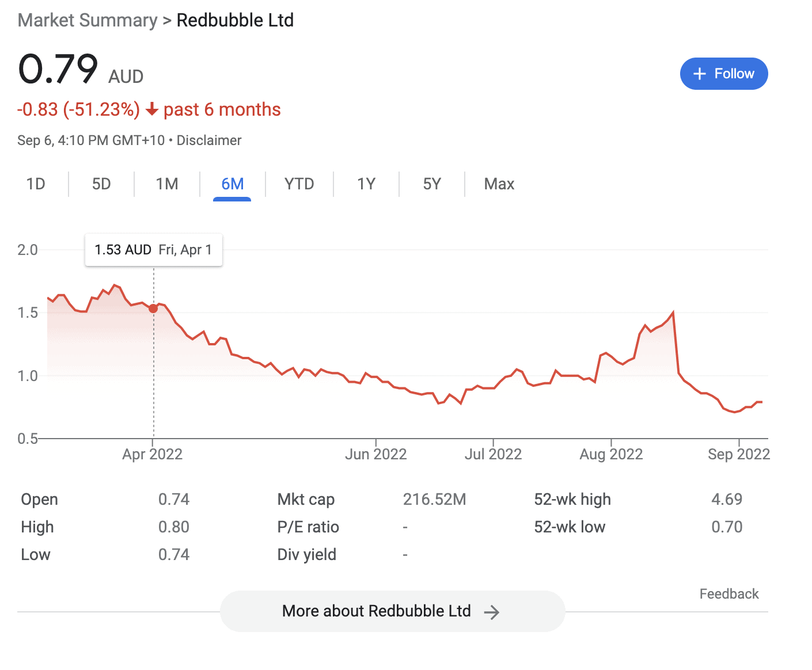
Task: Click the 1.53 AUD tooltip on the chart
Action: pyautogui.click(x=153, y=250)
